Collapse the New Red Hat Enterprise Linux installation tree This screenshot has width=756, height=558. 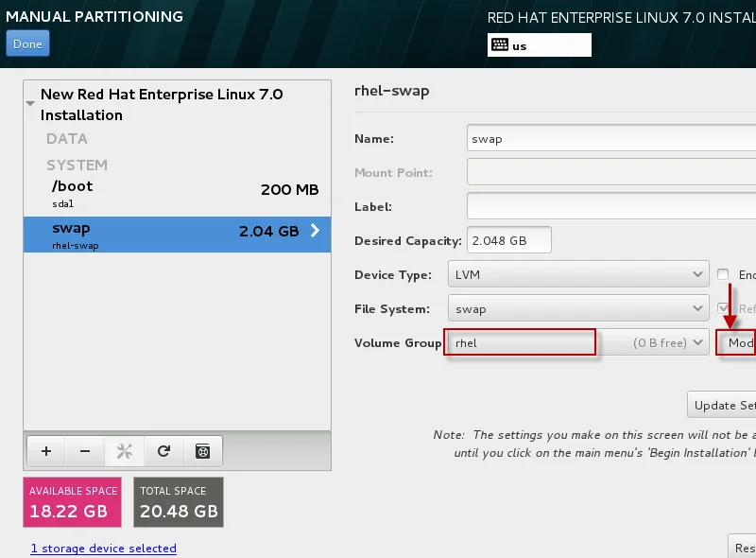click(x=31, y=101)
